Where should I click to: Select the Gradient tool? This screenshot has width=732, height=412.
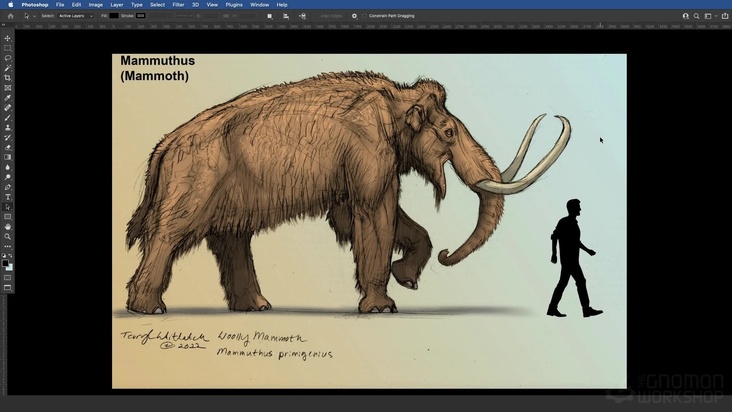tap(7, 157)
